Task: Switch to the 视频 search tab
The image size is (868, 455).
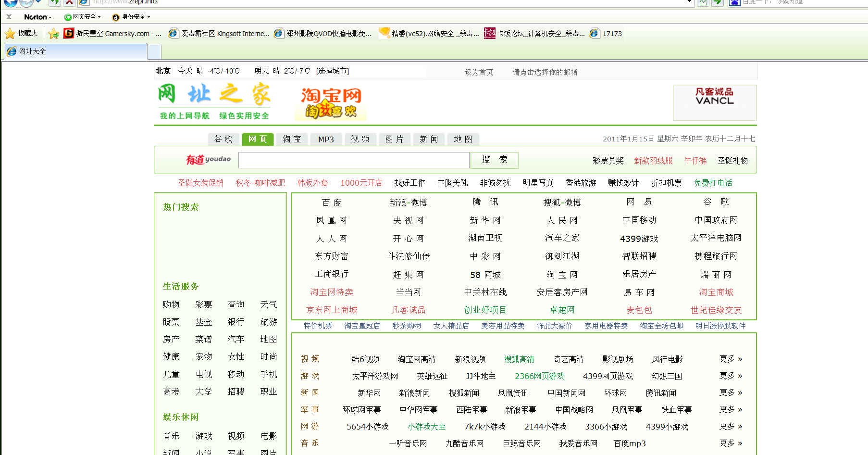Action: point(360,139)
